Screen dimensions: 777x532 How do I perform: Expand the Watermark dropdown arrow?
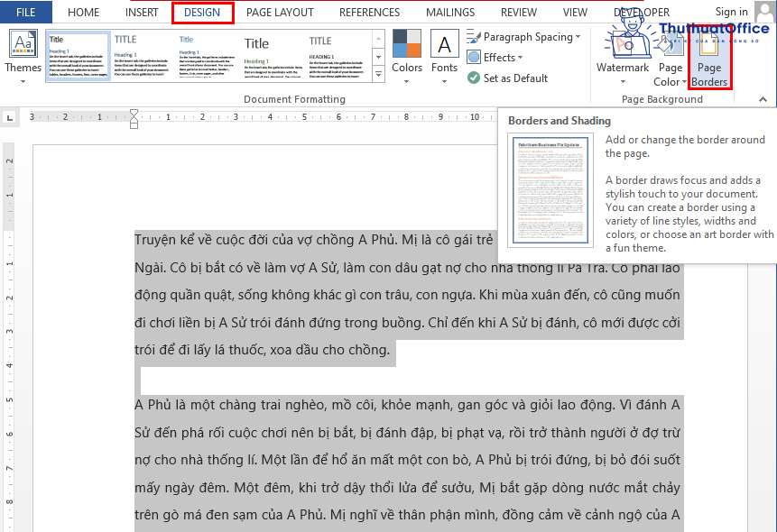point(623,79)
